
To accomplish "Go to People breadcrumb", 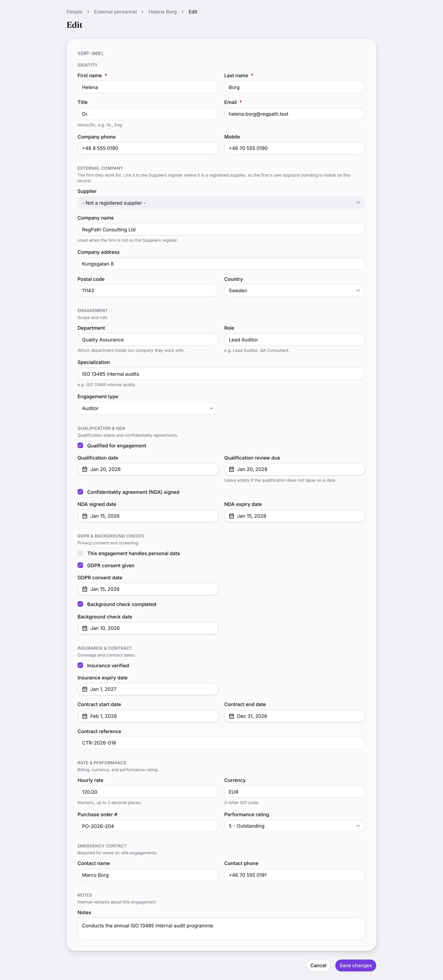I will 74,12.
